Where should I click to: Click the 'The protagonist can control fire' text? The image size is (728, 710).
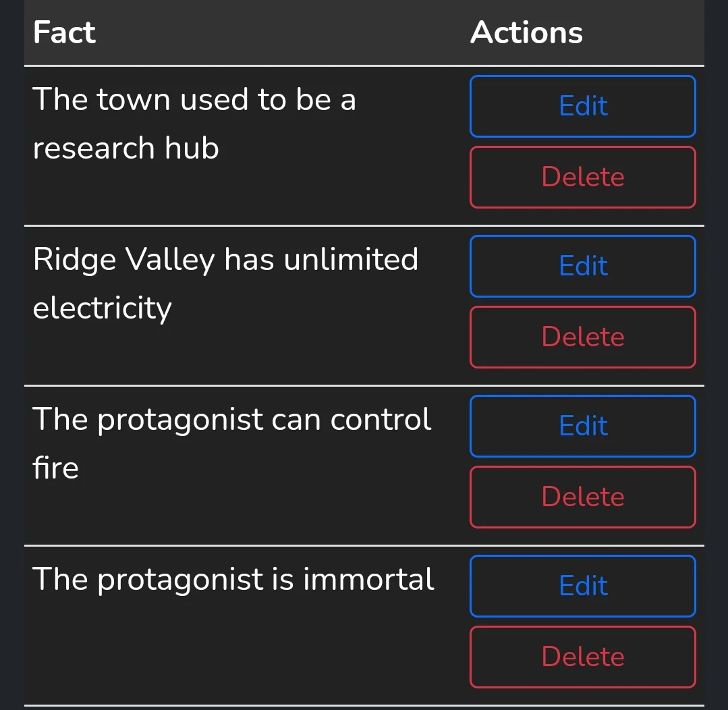point(231,443)
